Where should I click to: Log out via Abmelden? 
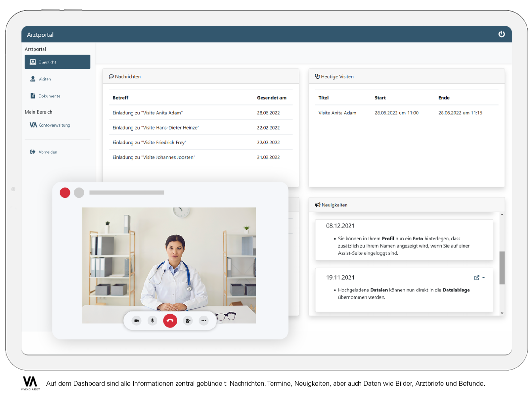tap(47, 152)
